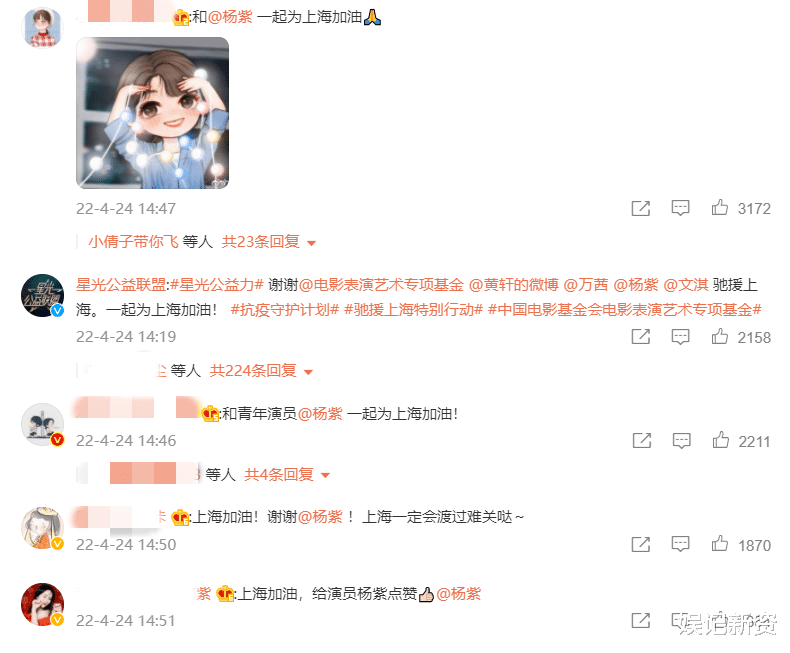
Task: Open 星光公益联盟 avatar
Action: [x=43, y=296]
